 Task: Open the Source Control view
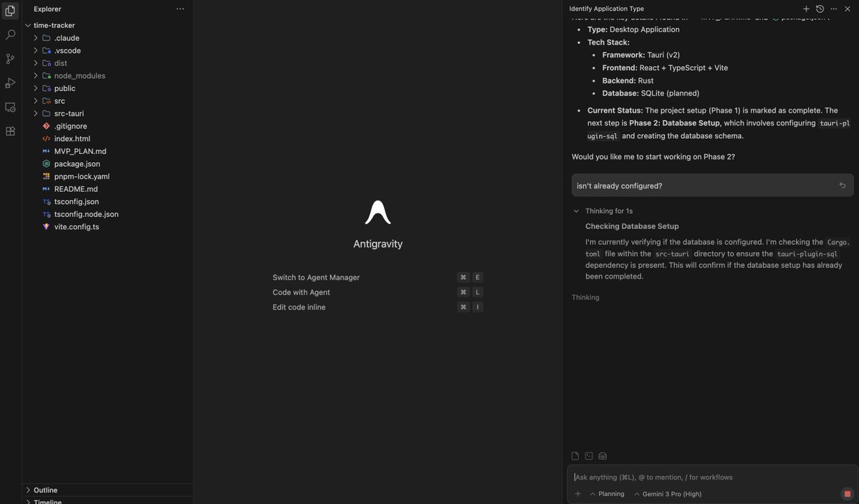pos(11,59)
